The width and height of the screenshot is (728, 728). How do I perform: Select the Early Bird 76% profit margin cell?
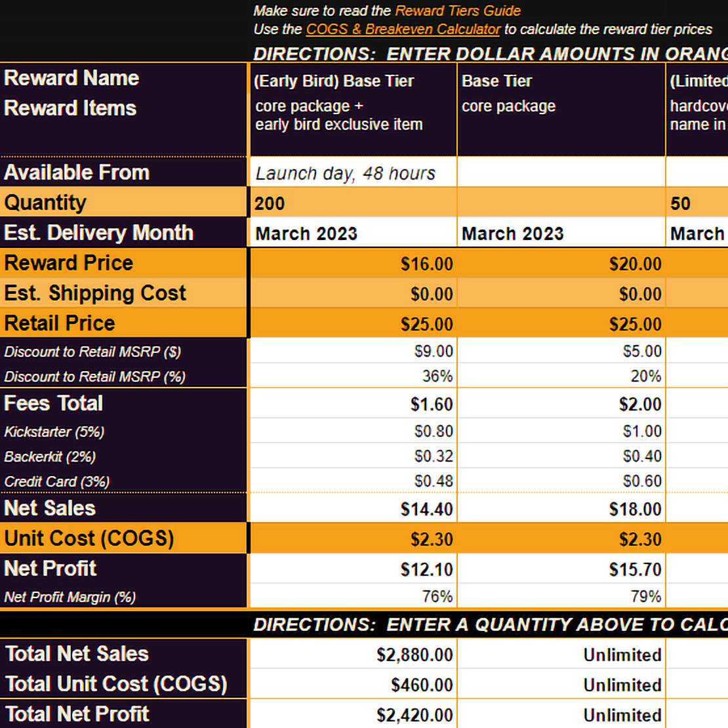coord(353,597)
